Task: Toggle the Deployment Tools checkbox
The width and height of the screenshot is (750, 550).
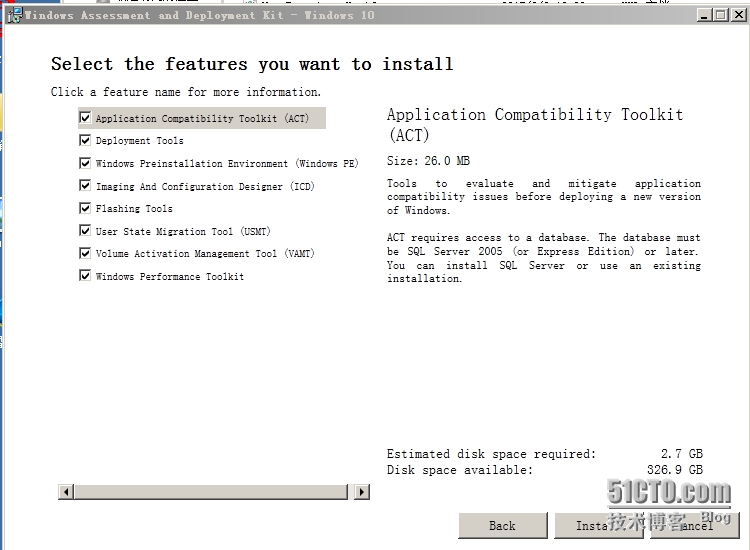Action: coord(85,140)
